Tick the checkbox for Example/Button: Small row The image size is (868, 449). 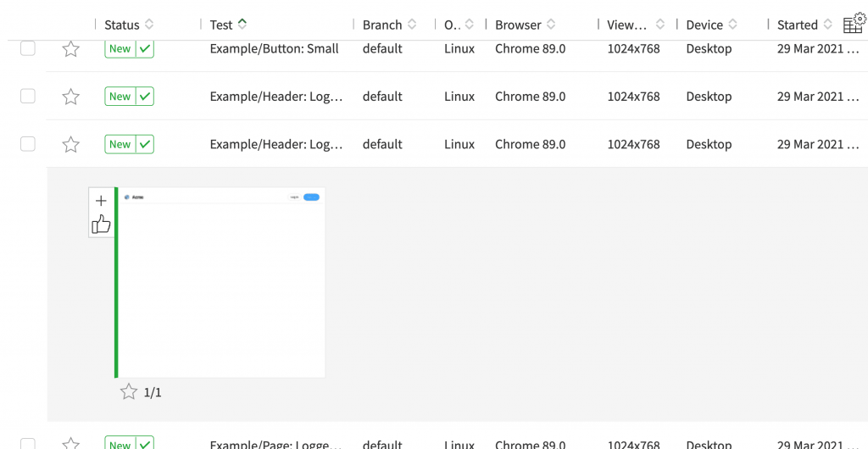(x=28, y=49)
